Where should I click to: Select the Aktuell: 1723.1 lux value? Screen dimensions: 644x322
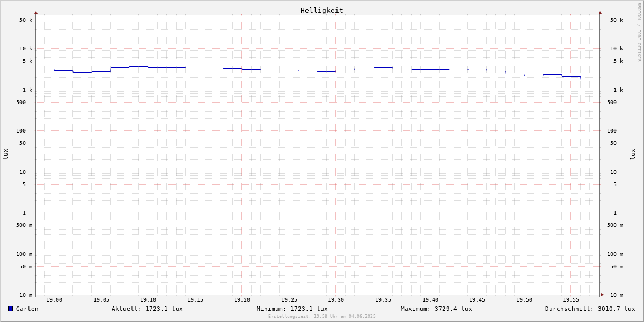[x=147, y=309]
